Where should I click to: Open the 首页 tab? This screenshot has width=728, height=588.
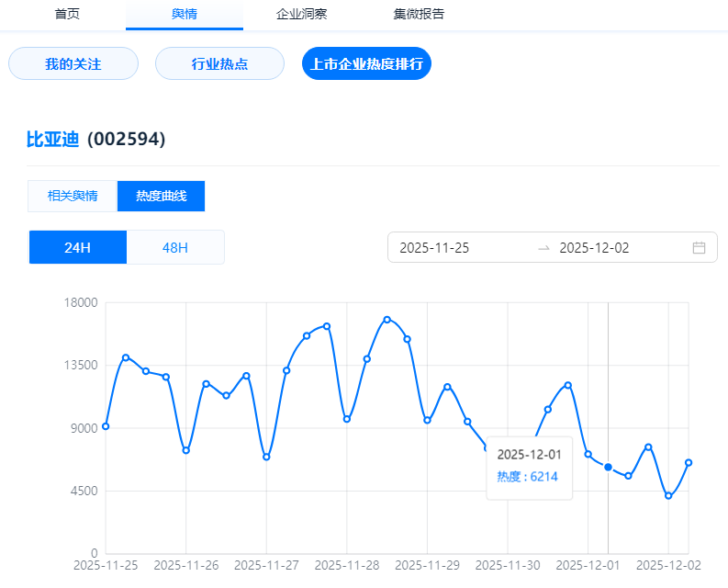point(67,14)
